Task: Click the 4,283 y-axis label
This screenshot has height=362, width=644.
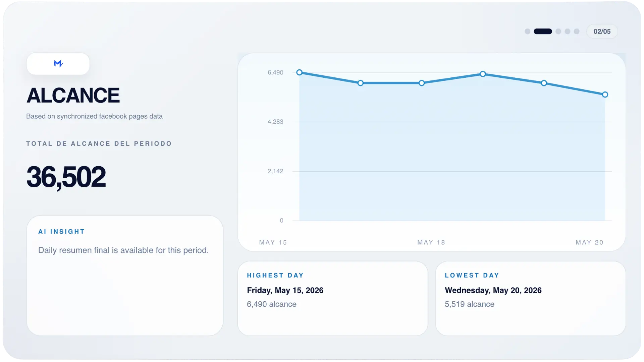Action: (275, 122)
